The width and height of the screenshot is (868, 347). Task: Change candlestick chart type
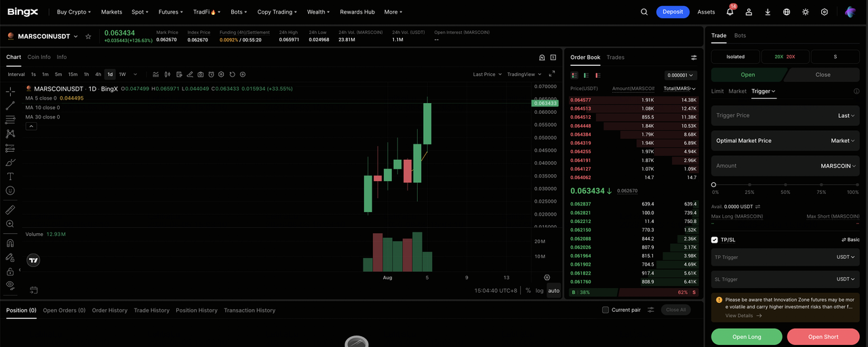coord(167,74)
